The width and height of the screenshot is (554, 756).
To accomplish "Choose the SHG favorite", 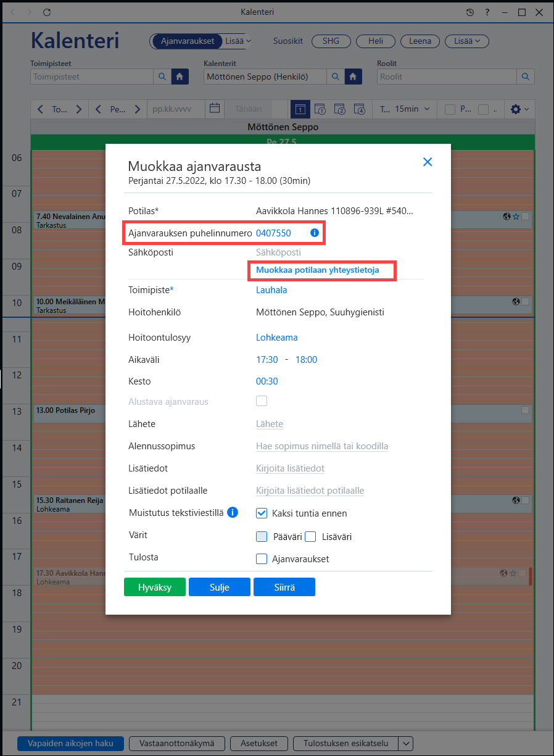I will tap(331, 41).
